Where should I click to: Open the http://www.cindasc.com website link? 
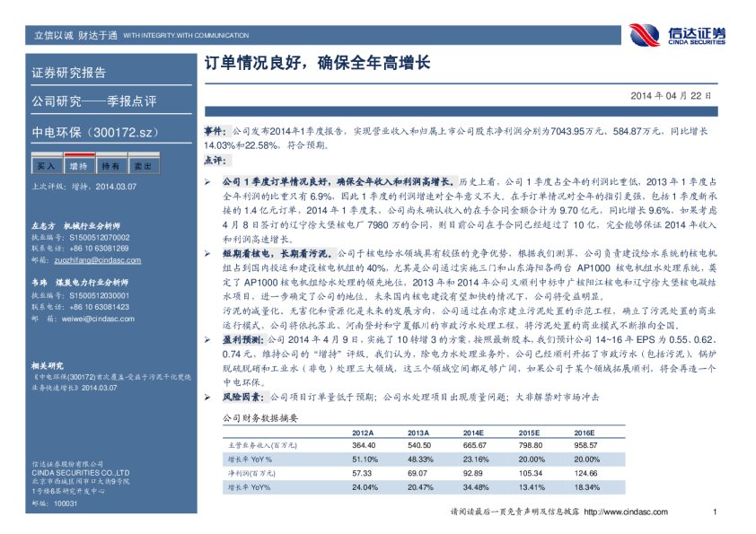(x=626, y=512)
